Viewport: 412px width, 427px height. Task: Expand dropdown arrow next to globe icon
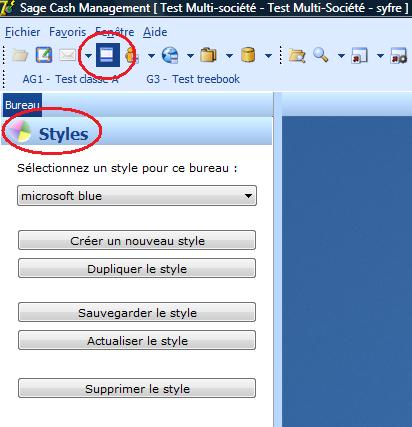pos(190,56)
